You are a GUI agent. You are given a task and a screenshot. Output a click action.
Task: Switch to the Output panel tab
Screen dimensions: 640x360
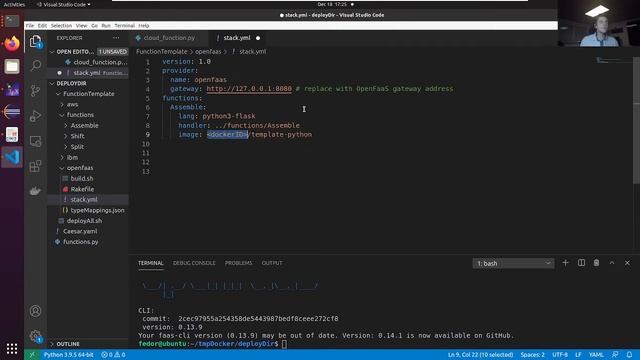(x=272, y=263)
